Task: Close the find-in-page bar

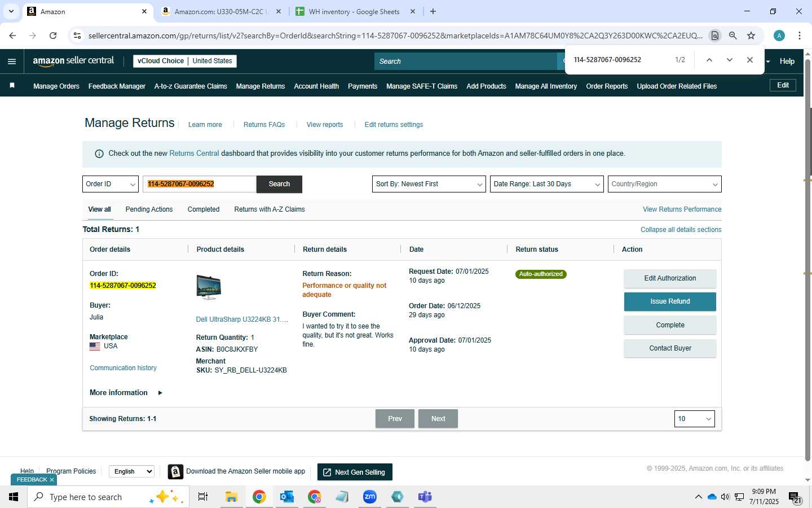Action: tap(750, 60)
